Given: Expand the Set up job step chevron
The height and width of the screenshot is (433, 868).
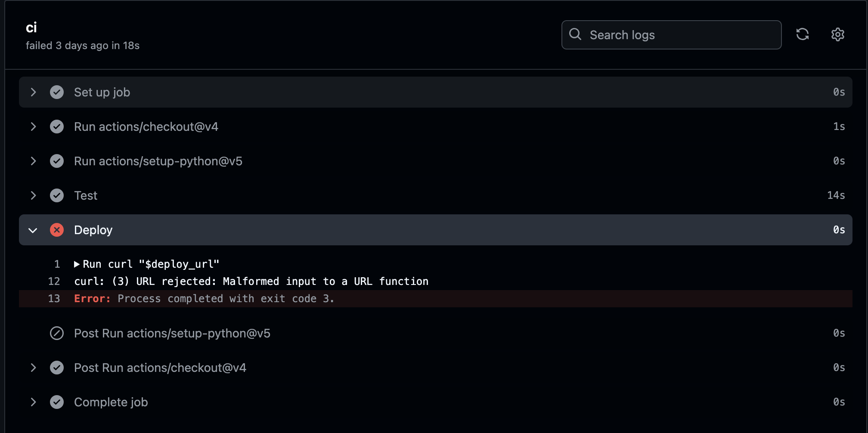Looking at the screenshot, I should (33, 92).
